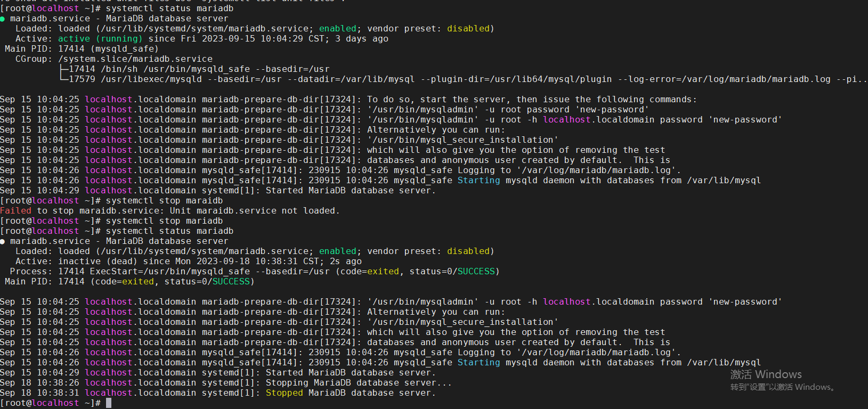This screenshot has height=409, width=868.
Task: Click the misspelled 'systemctl stop maraidb' command
Action: 164,201
